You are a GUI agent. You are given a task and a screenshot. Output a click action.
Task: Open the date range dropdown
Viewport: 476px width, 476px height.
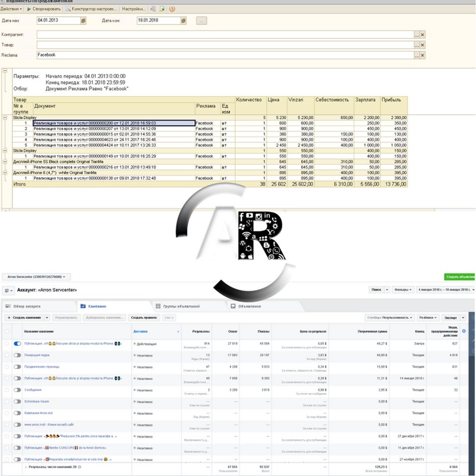[446, 290]
